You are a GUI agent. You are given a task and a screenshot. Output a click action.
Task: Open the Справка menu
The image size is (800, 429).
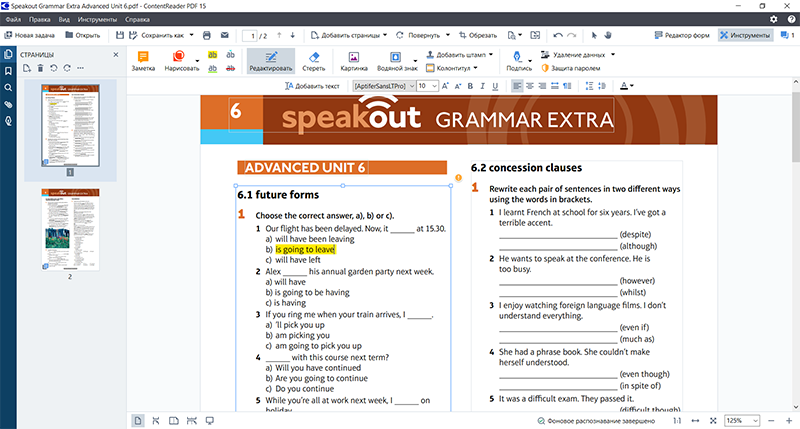point(137,19)
